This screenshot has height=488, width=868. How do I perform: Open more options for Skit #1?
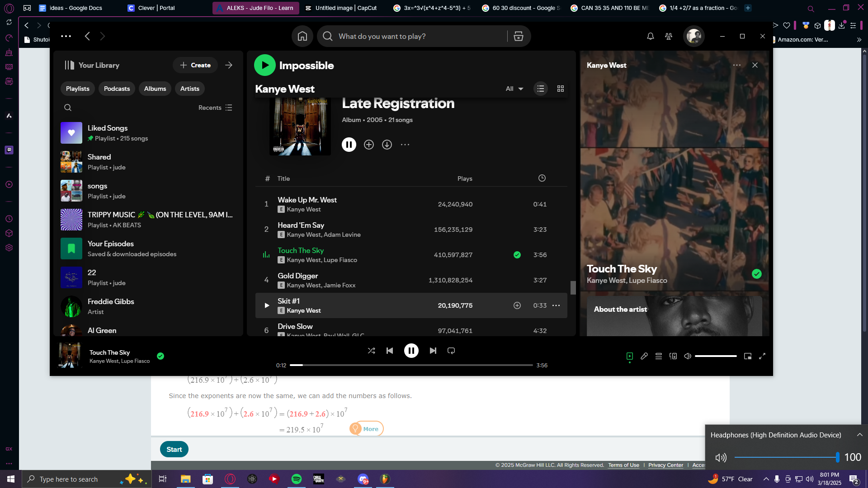(556, 305)
